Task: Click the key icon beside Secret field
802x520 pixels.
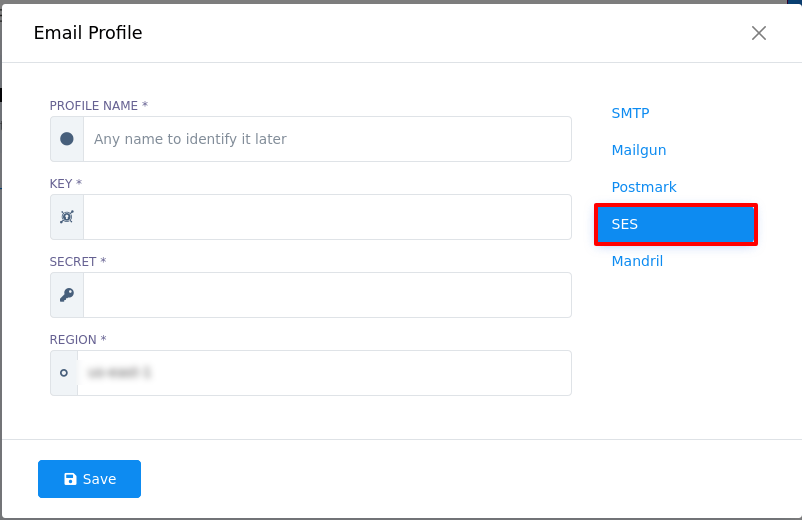Action: [x=67, y=295]
